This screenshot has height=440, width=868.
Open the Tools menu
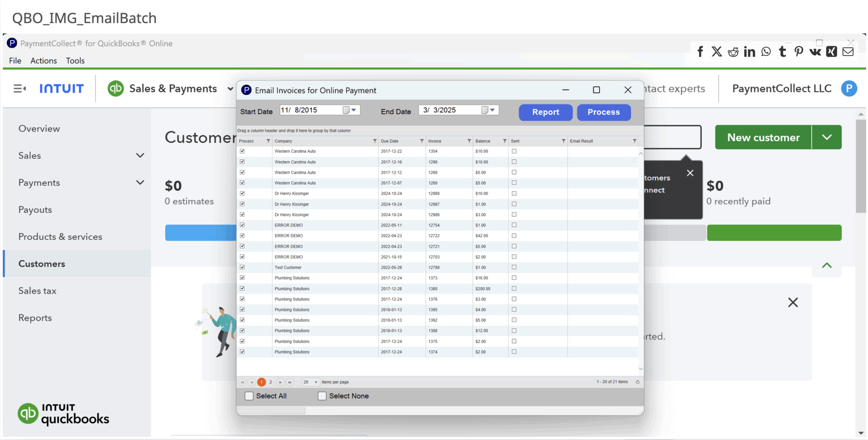pos(75,61)
